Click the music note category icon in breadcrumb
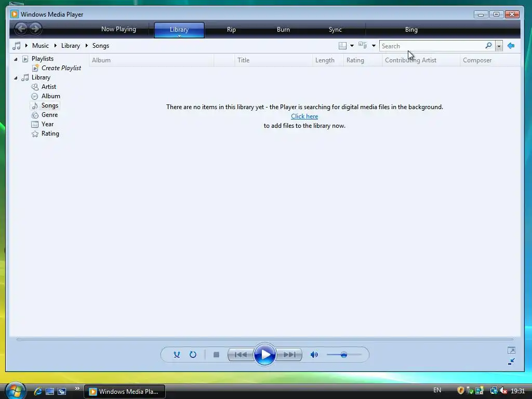 [16, 46]
